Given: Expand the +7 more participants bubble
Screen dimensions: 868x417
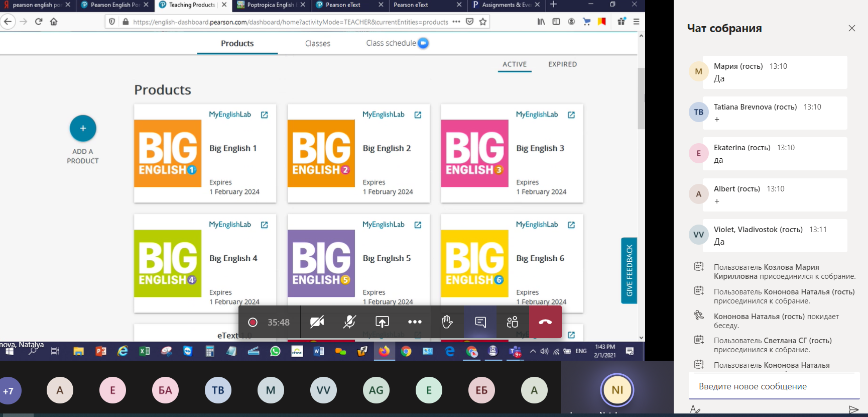Looking at the screenshot, I should 9,390.
